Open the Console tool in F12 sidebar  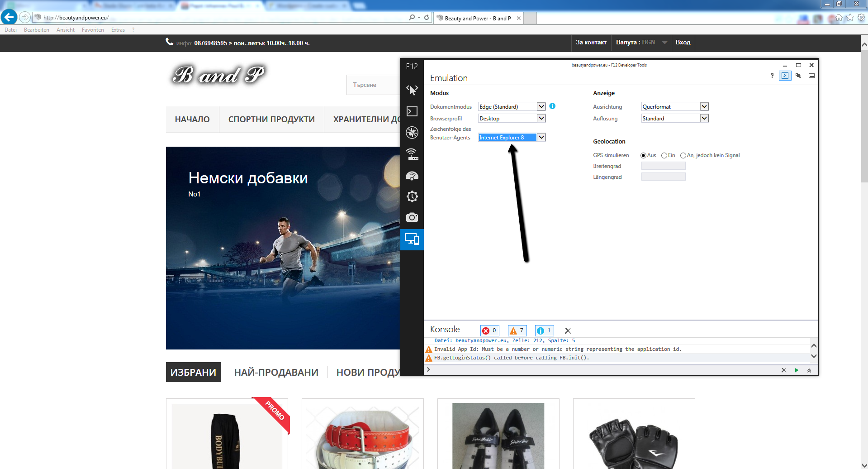click(x=412, y=111)
